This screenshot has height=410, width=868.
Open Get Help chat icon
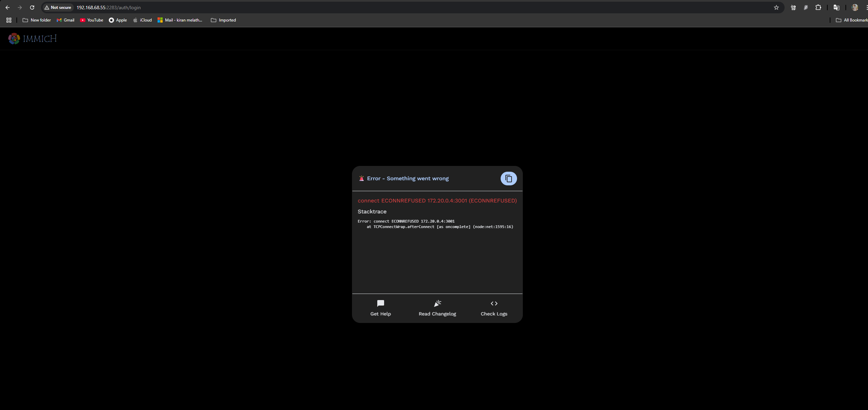tap(380, 303)
